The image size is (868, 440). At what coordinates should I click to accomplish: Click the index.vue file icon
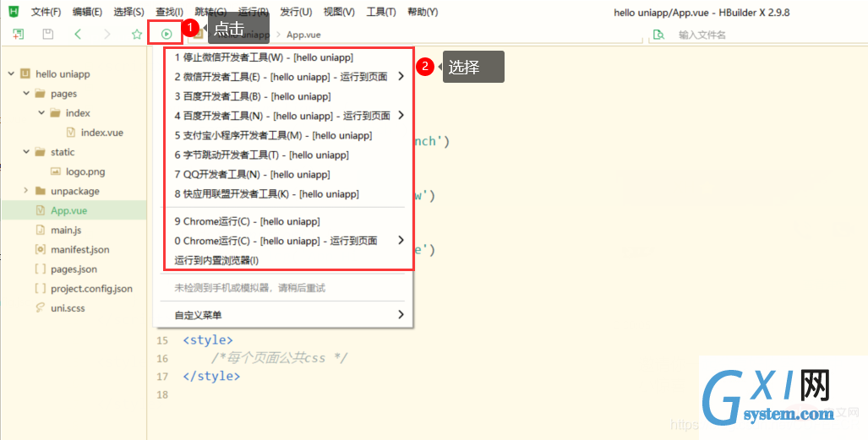click(x=71, y=133)
